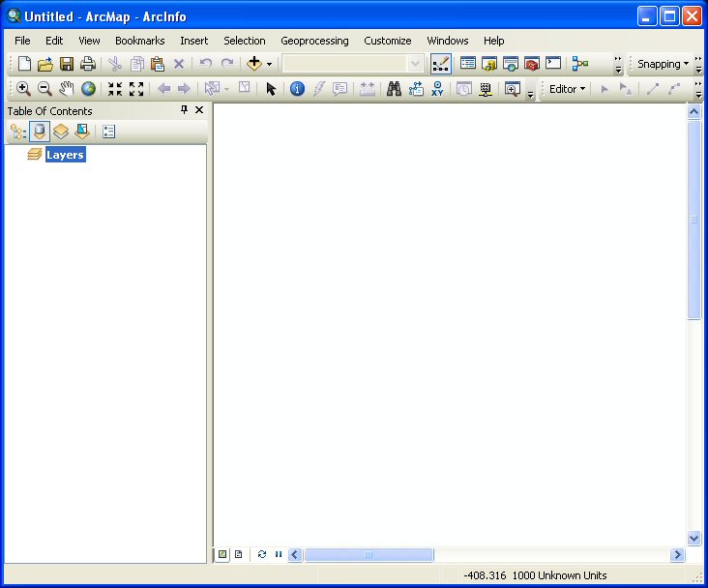Screen dimensions: 708x588
Task: Toggle List By Drawing Order in Table Of Contents
Action: pos(18,132)
